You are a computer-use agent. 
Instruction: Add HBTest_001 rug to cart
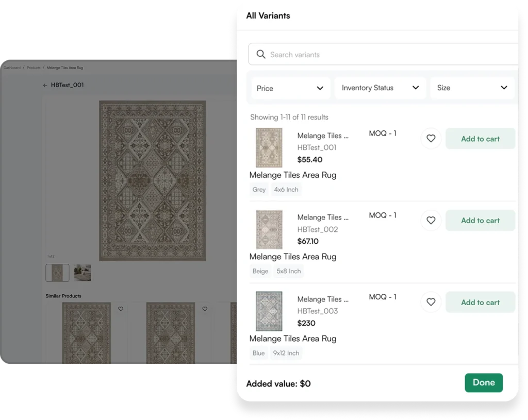pos(480,139)
